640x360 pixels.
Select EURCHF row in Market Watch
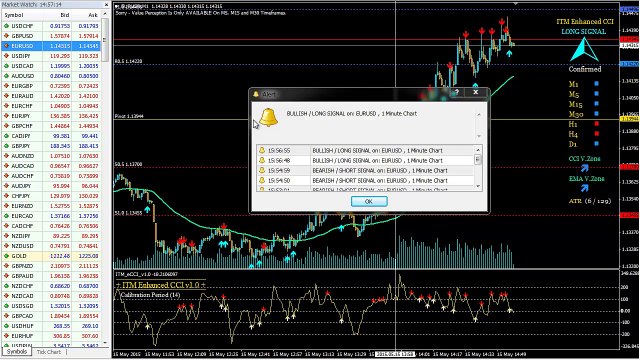(51, 106)
